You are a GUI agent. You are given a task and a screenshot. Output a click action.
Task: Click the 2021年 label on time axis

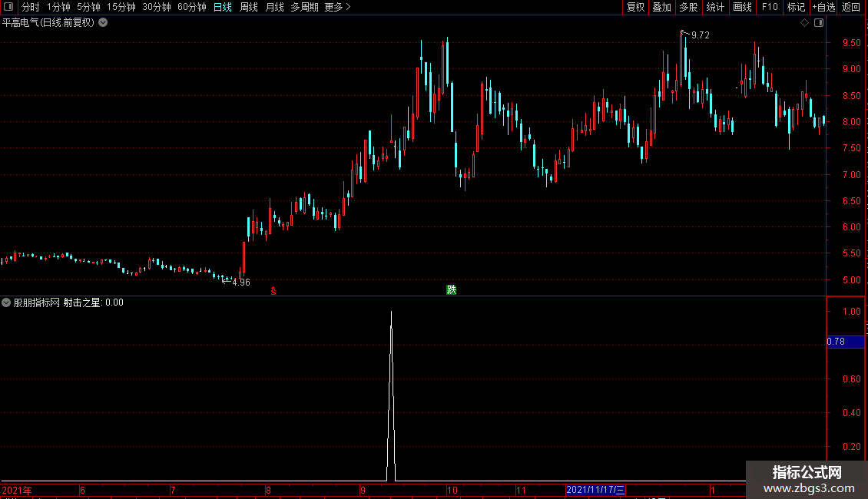[17, 490]
